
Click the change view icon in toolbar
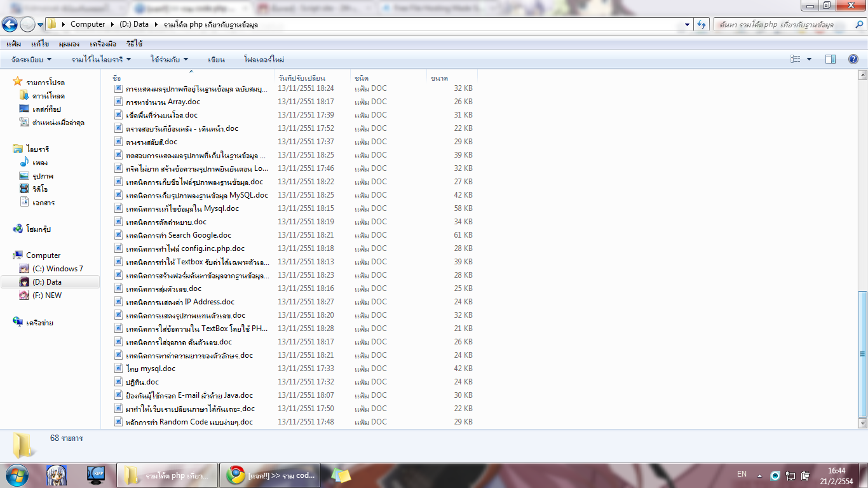(x=796, y=59)
